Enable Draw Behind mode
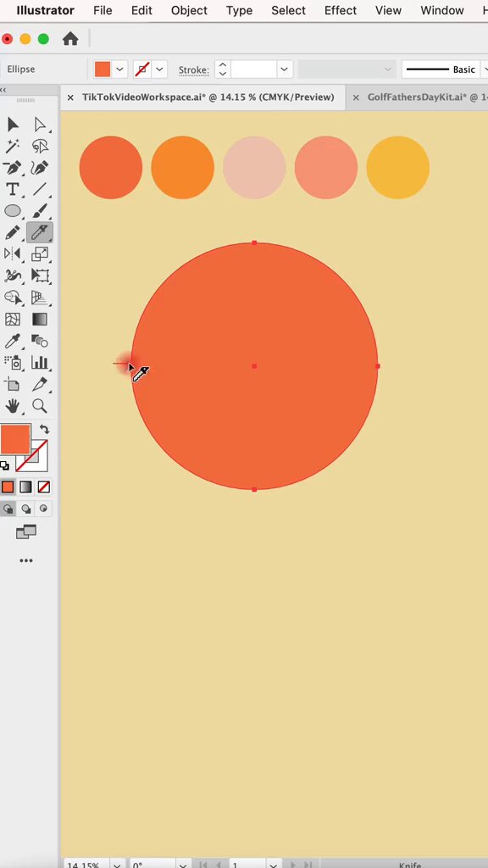The image size is (488, 868). [26, 509]
